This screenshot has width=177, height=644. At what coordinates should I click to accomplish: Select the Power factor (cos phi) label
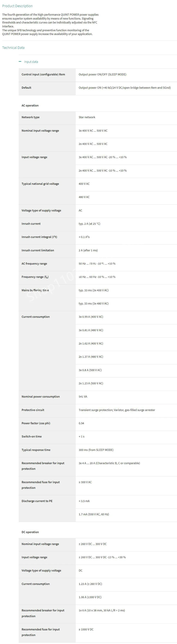(36, 423)
